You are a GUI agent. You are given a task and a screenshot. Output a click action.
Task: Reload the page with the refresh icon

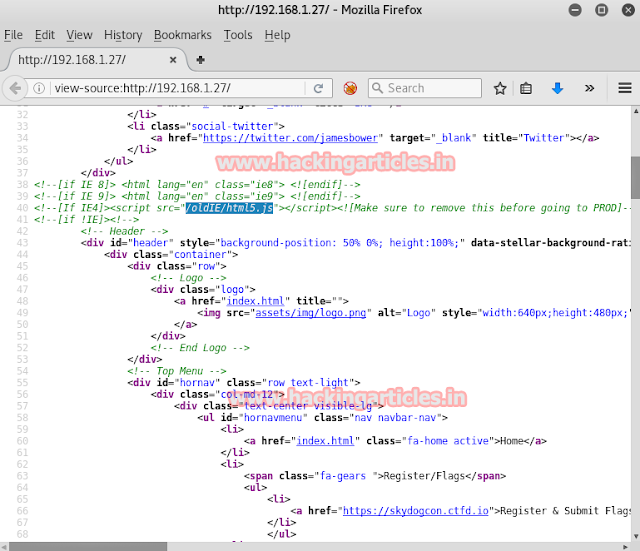(318, 88)
